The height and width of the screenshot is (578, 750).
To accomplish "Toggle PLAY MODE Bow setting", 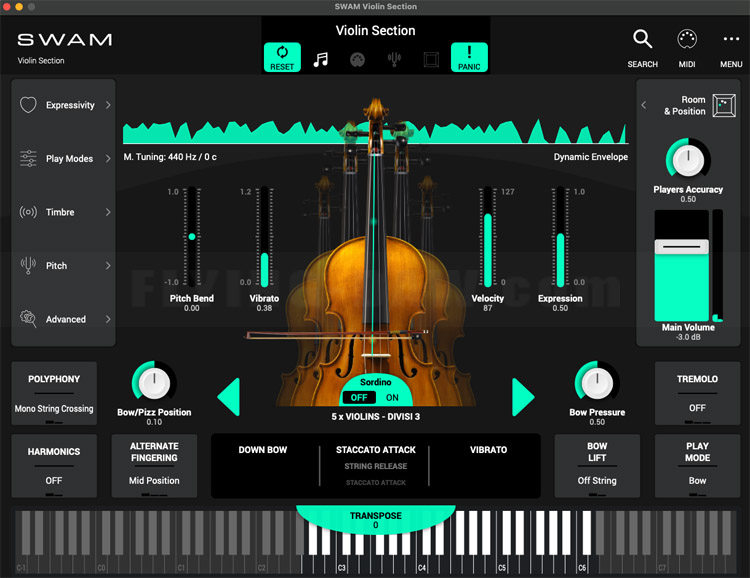I will pos(697,466).
